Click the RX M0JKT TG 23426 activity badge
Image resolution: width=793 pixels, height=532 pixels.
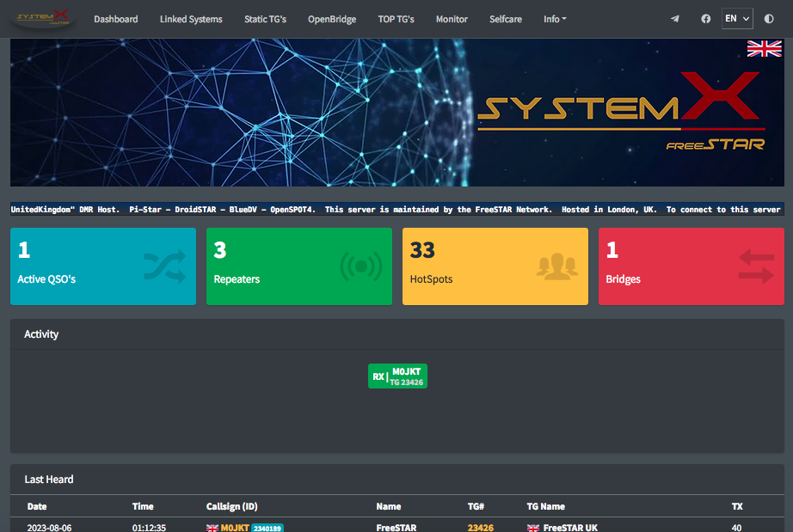click(397, 376)
